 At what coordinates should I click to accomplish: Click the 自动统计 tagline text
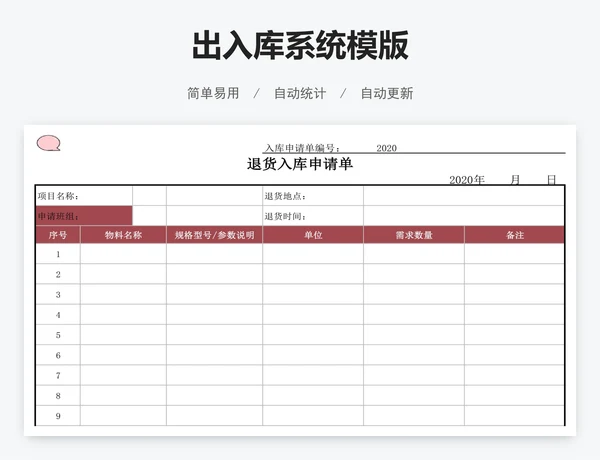click(300, 93)
